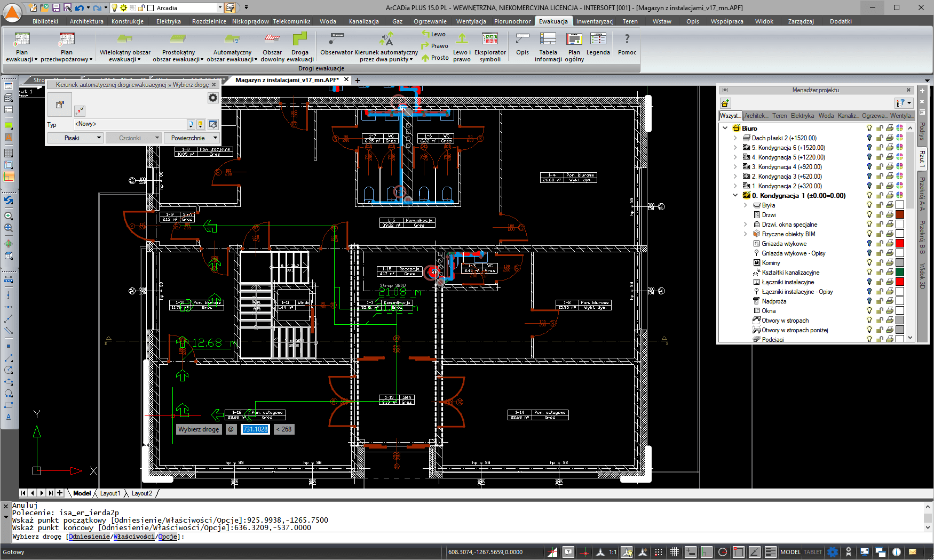Collapse 0. Kondygnacja 1 tree node
The image size is (934, 560).
point(735,196)
